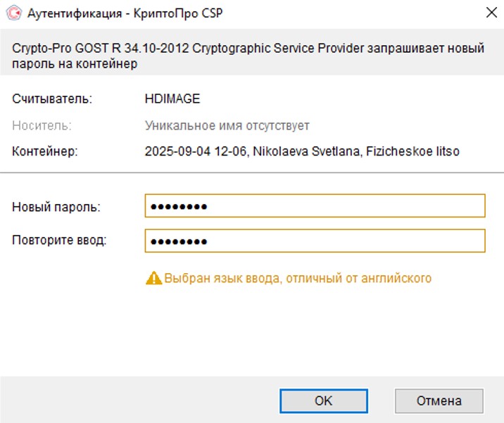
Task: Click the Crypto-Pro GOST provider header message
Action: coord(248,56)
